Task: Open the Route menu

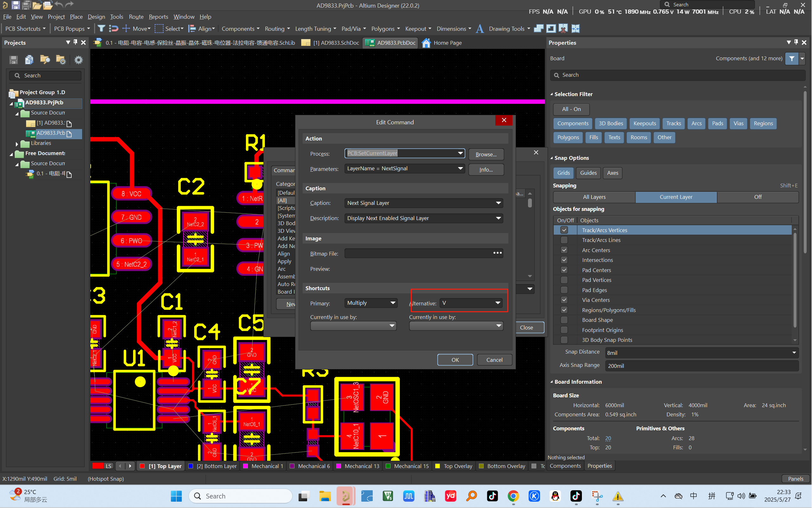Action: pyautogui.click(x=136, y=16)
